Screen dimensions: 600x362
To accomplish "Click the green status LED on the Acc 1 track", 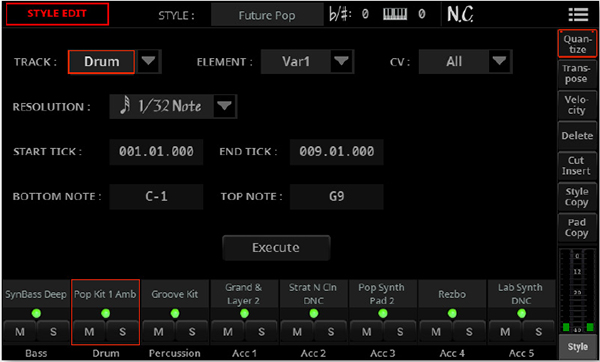I will pyautogui.click(x=244, y=313).
